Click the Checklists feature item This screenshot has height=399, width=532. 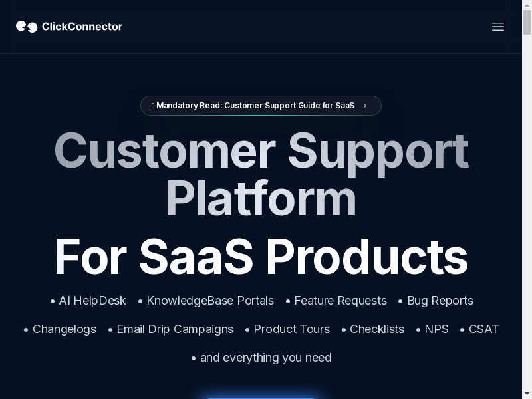click(376, 329)
